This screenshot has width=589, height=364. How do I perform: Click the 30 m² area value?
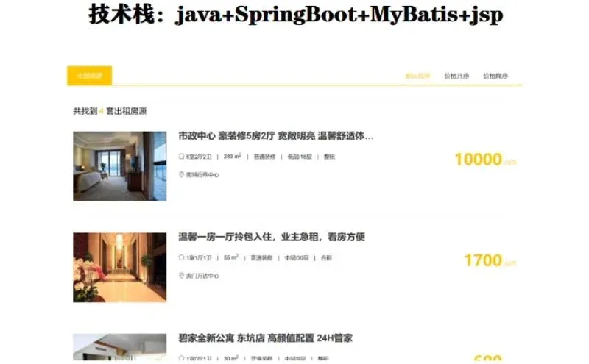coord(231,358)
